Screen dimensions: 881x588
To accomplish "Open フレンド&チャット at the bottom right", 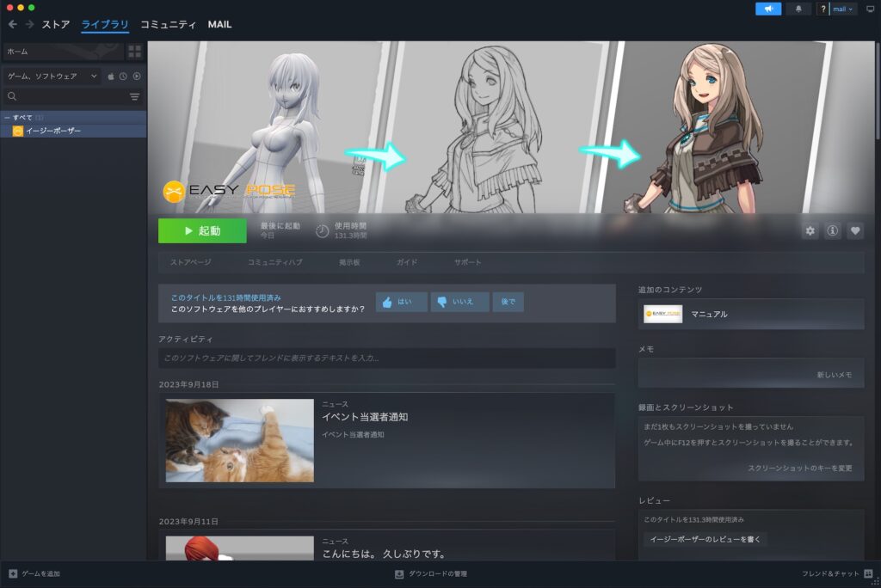I will (837, 574).
